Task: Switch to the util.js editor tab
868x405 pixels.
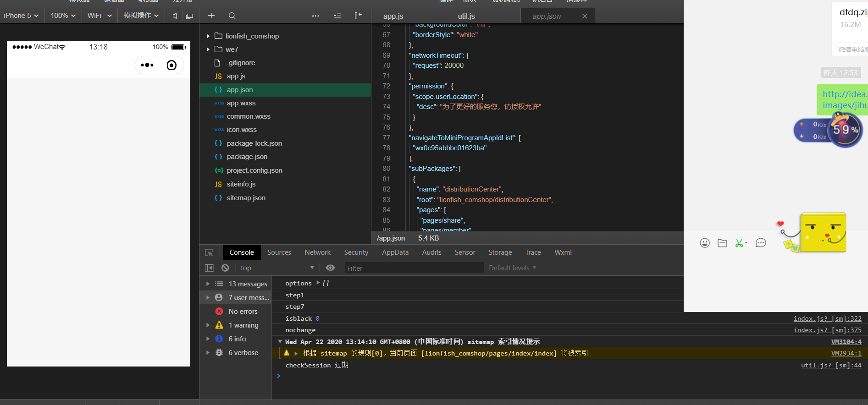Action: click(x=466, y=16)
